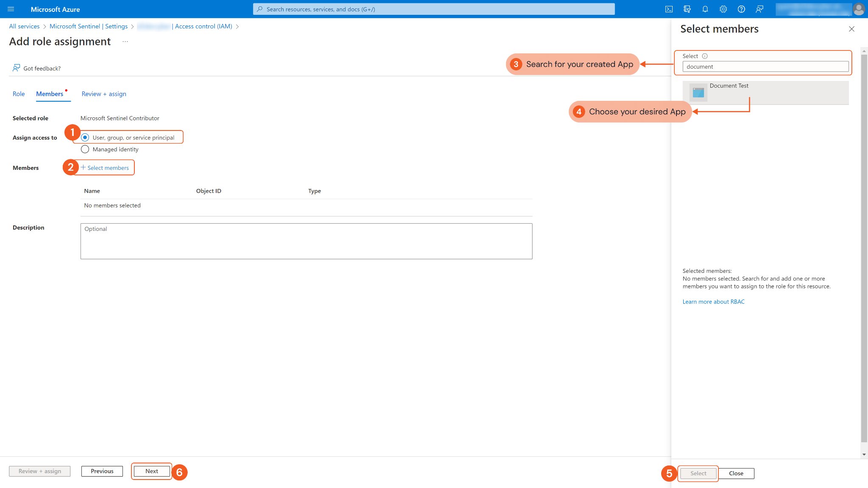Open the Directories and subscriptions filter icon
This screenshot has width=868, height=488.
tap(687, 9)
